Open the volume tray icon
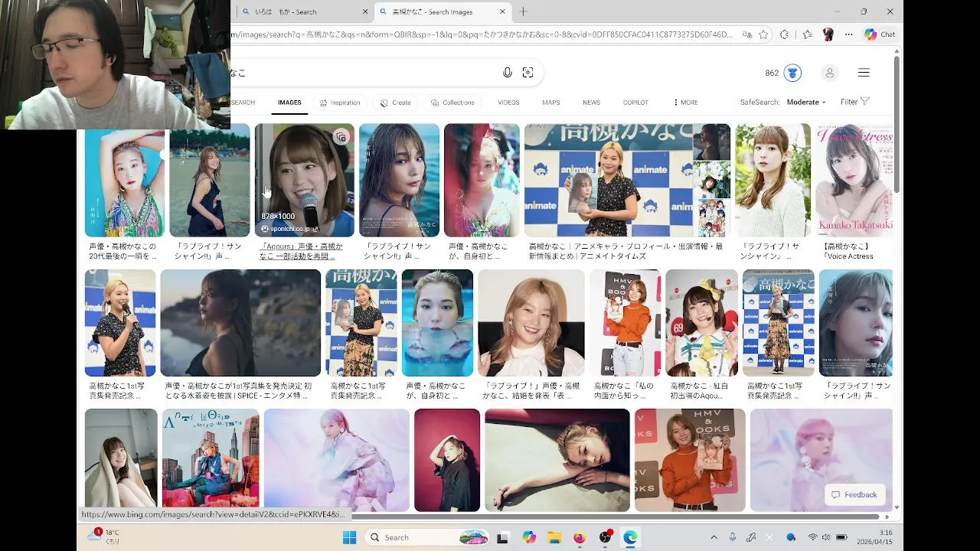The image size is (980, 551). click(826, 537)
